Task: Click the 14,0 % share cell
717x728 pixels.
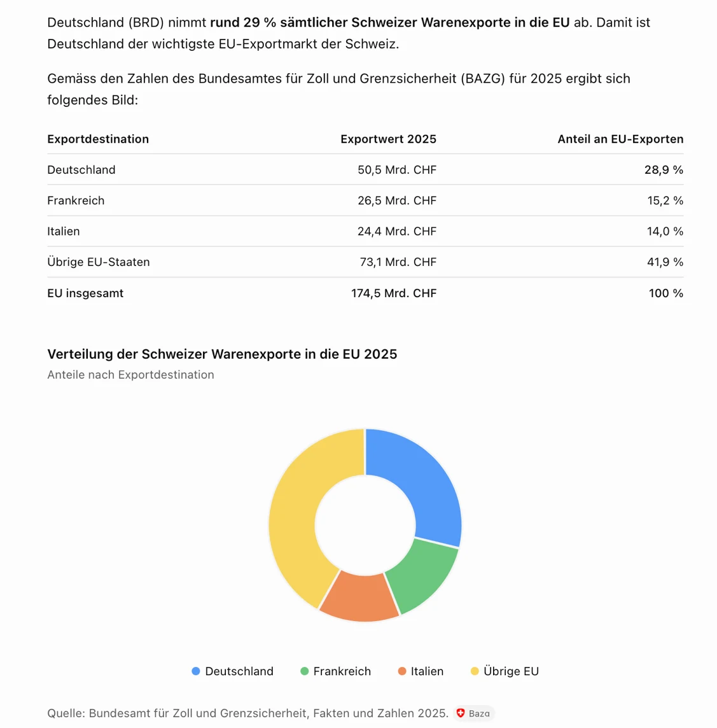Action: (665, 231)
